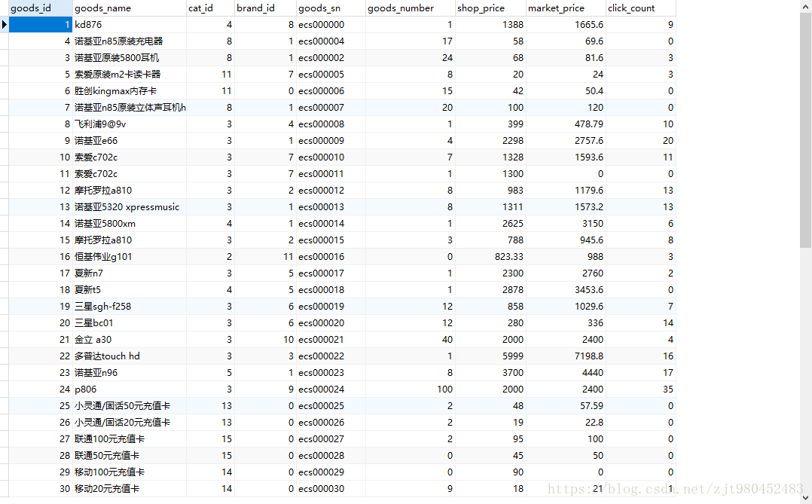The image size is (812, 504).
Task: Select the click_count column header
Action: (x=640, y=8)
